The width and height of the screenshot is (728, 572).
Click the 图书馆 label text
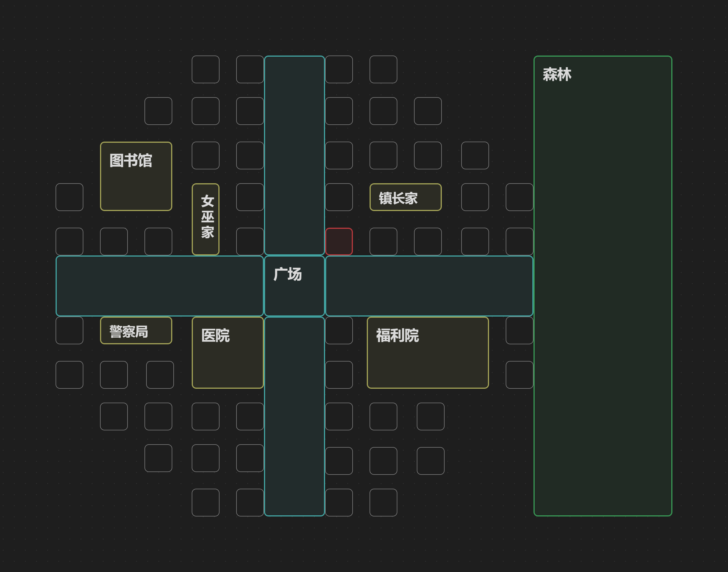click(131, 161)
